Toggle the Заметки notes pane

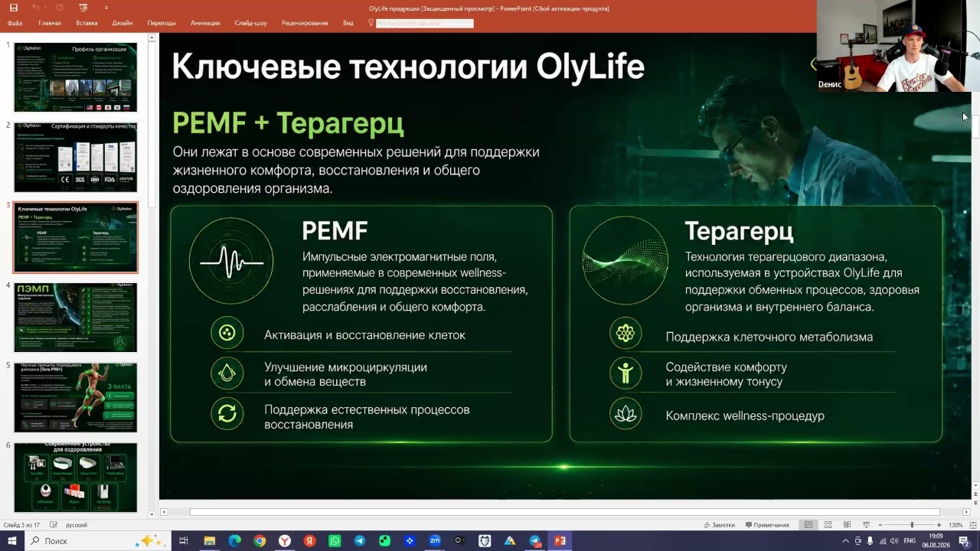pyautogui.click(x=719, y=525)
